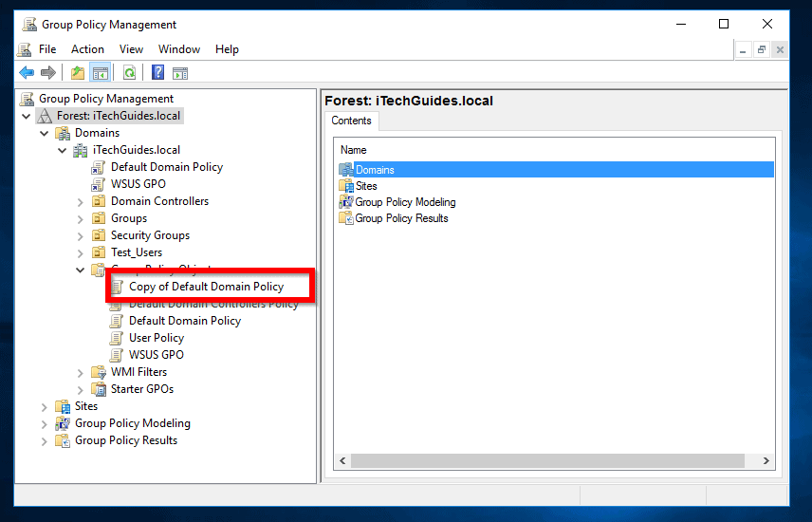Toggle Show/Hide Console Tree toolbar icon
Screen dimensions: 812x522
click(100, 72)
